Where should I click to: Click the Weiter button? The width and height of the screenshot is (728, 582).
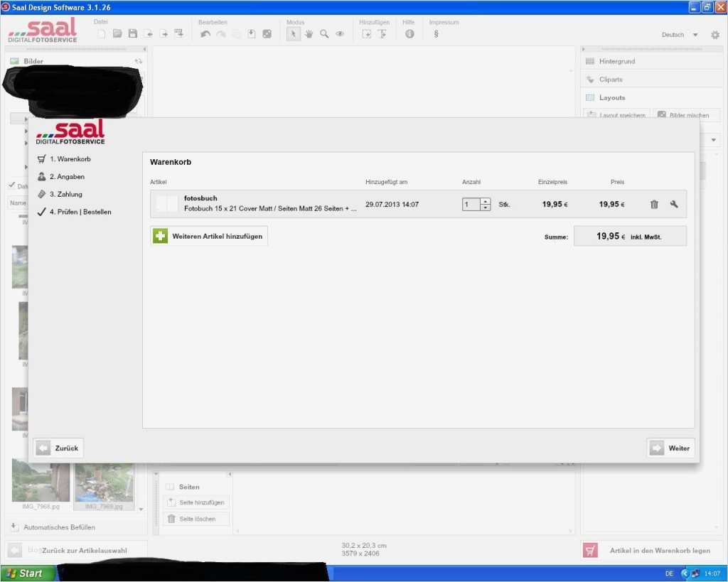pos(670,448)
